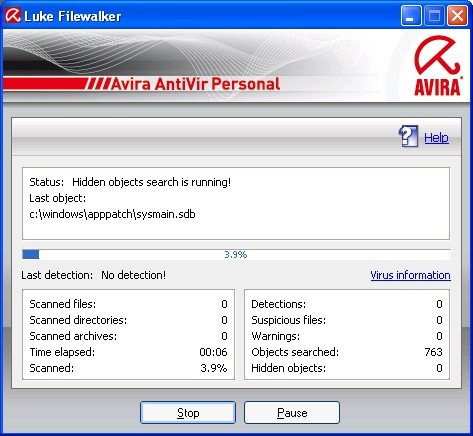
Task: Click the 'Suspicious files:' label
Action: point(288,320)
